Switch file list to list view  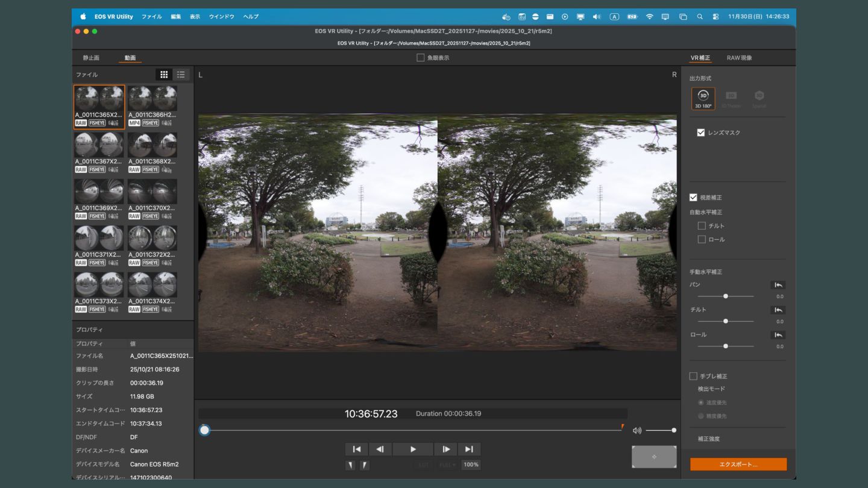(x=181, y=75)
